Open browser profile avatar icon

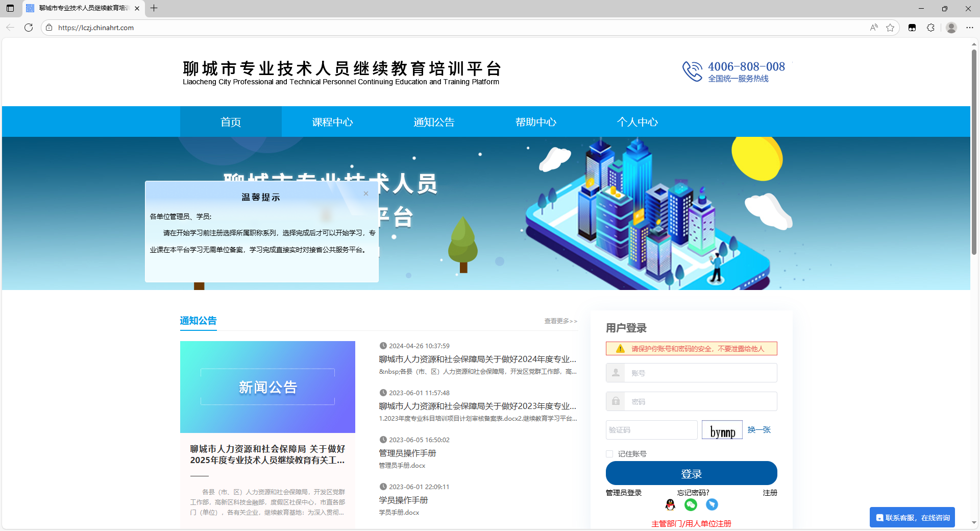click(951, 28)
